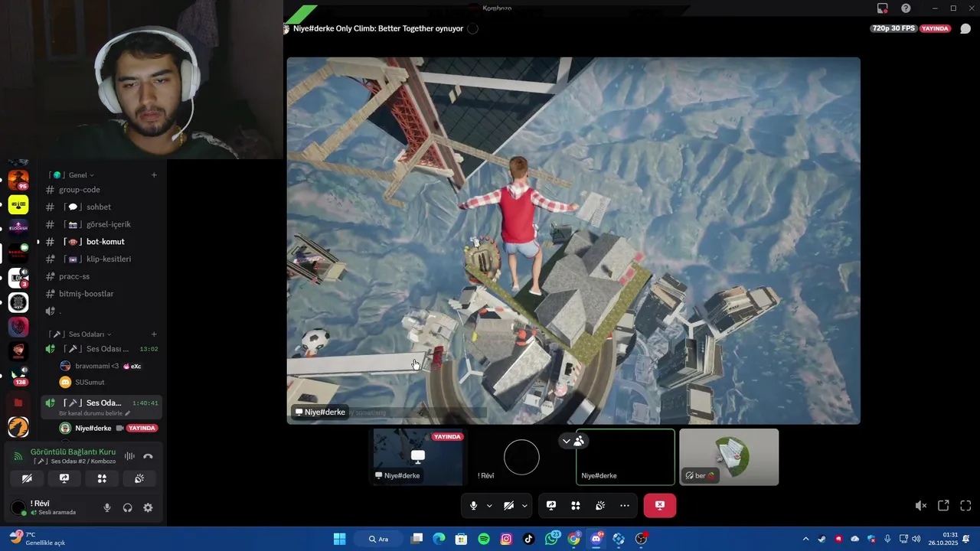Open the server icon with 95 badge
Viewport: 980px width, 551px height.
tap(18, 180)
